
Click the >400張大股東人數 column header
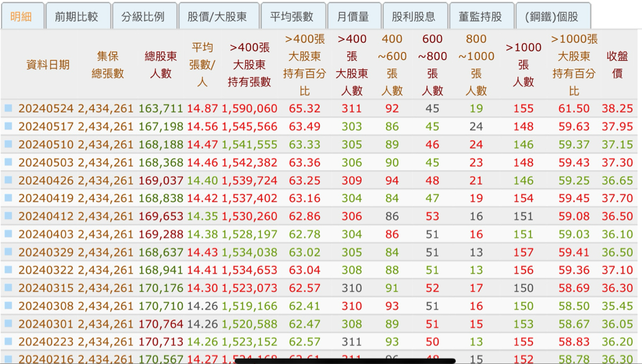point(352,65)
